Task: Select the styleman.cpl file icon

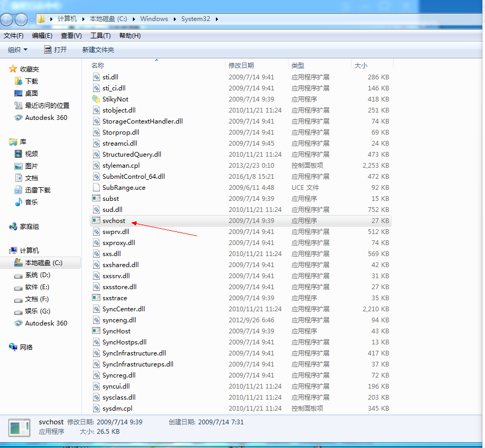Action: (x=96, y=165)
